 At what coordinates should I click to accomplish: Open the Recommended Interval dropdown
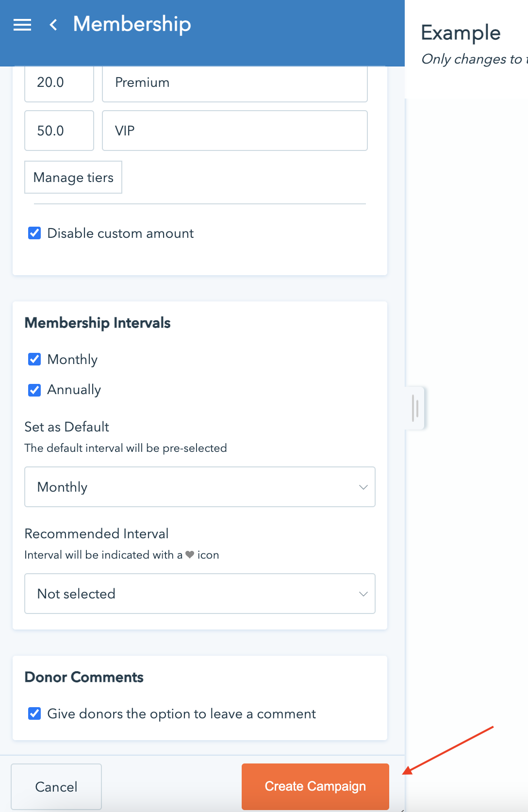coord(199,594)
